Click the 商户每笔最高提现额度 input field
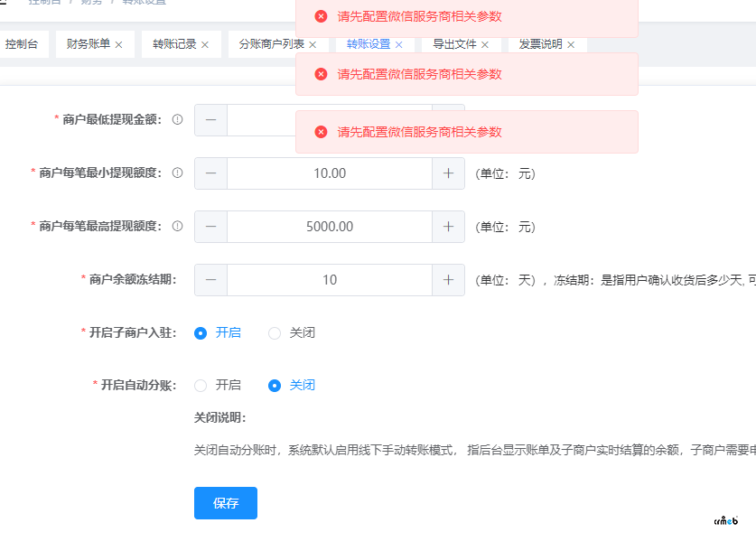756x551 pixels. (330, 227)
